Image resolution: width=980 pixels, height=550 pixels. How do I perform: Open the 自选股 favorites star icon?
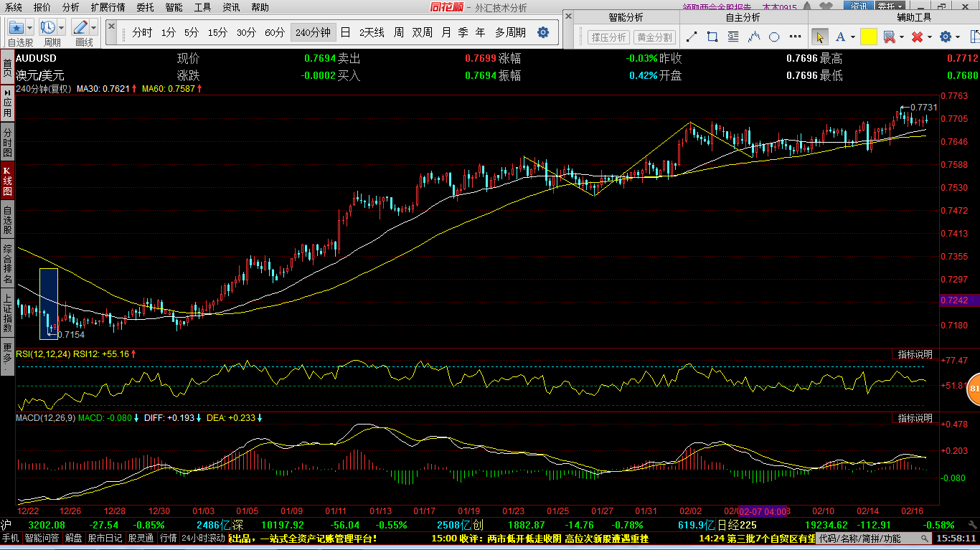tap(16, 28)
